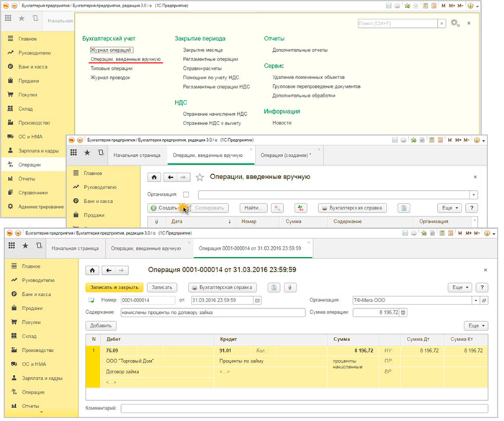Open Операции, введенные вручную link

125,60
